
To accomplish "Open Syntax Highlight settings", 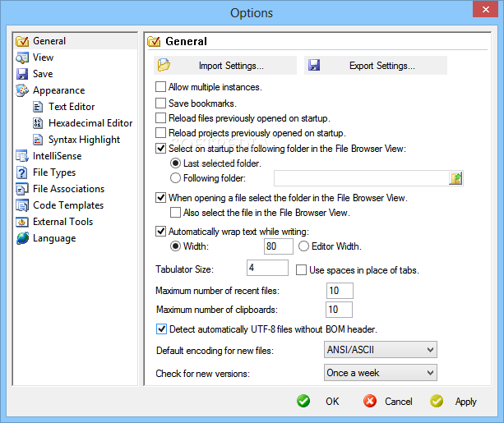I will coord(84,140).
